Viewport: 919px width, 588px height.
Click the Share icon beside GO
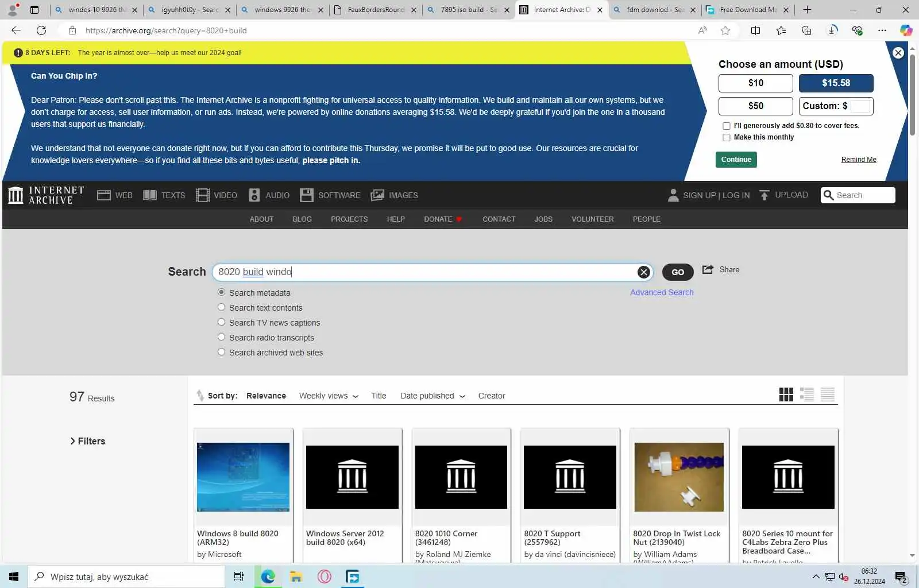pyautogui.click(x=708, y=269)
